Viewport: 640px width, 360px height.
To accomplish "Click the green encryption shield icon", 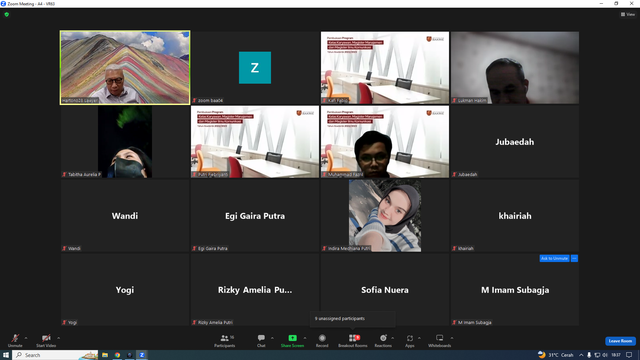I will (x=7, y=14).
